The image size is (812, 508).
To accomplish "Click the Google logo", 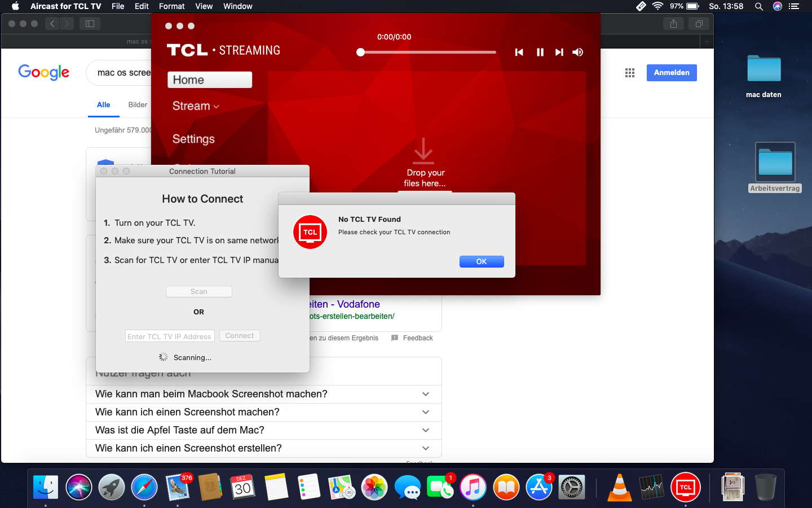I will 44,72.
